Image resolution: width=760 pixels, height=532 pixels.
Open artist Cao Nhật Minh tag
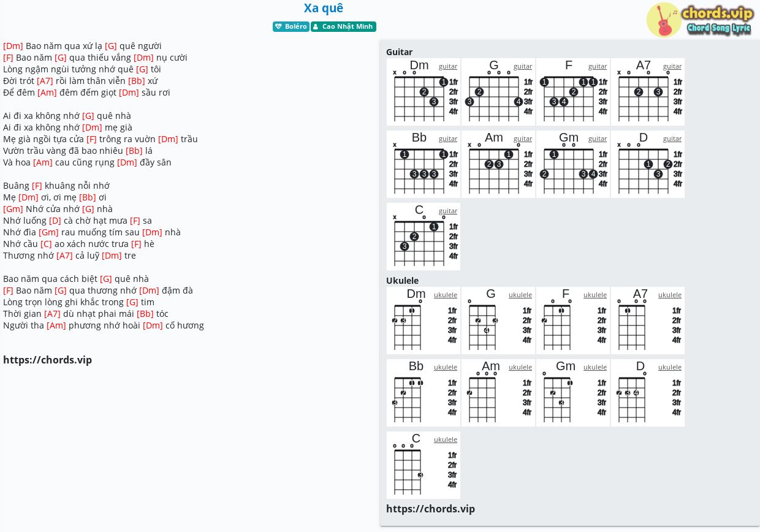tap(343, 26)
